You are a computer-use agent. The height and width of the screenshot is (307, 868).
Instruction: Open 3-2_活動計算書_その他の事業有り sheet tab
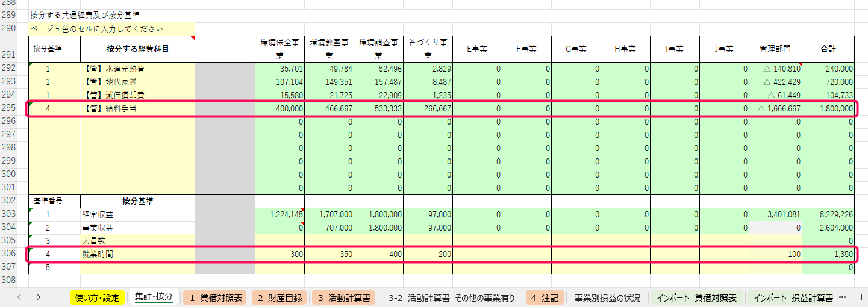click(452, 297)
